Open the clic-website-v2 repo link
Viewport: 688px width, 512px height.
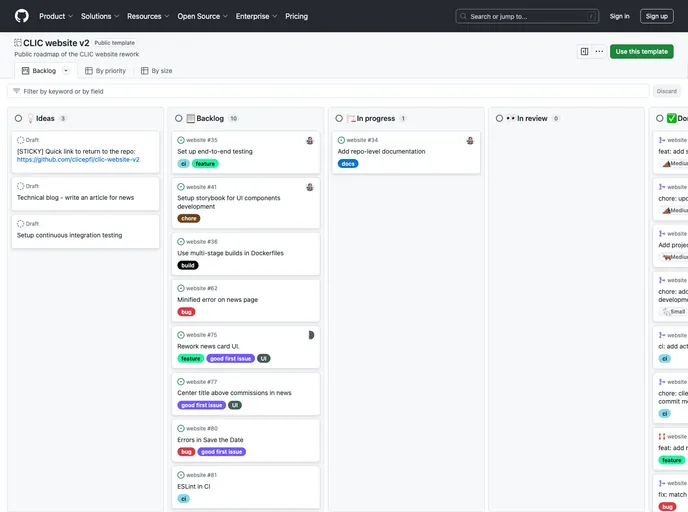pyautogui.click(x=78, y=159)
